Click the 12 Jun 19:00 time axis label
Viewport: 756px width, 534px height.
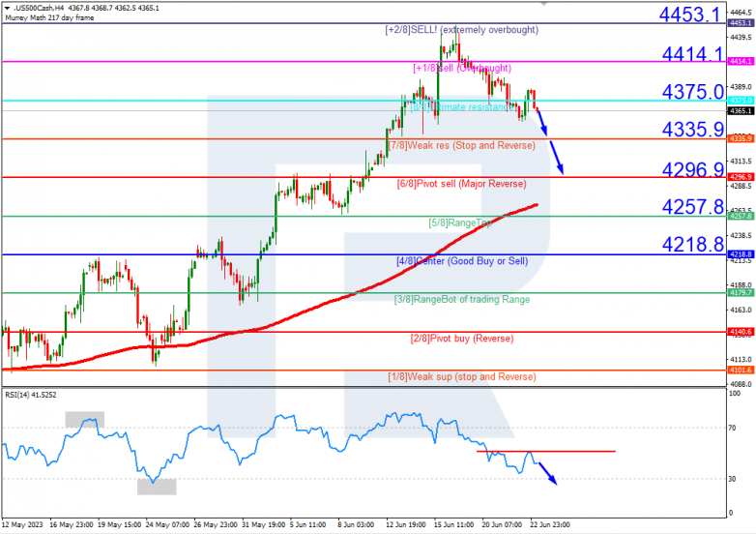click(x=405, y=524)
